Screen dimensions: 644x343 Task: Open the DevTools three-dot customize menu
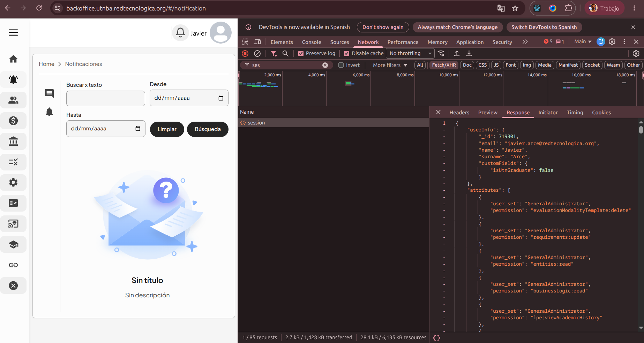[624, 42]
